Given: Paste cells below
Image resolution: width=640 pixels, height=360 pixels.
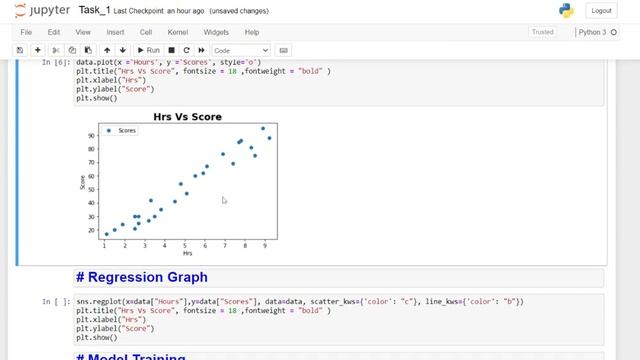Looking at the screenshot, I should pos(88,50).
